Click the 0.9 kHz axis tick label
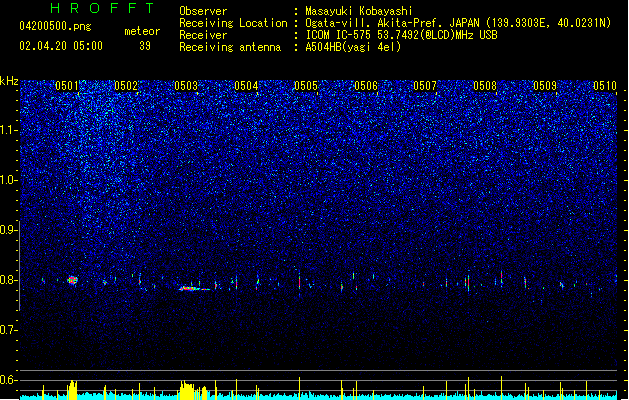The height and width of the screenshot is (400, 629). [x=8, y=230]
